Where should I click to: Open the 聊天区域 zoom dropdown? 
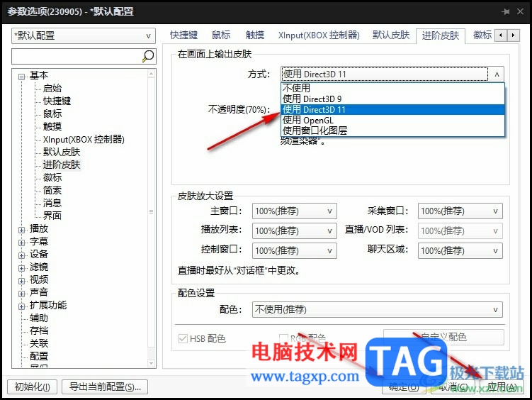(x=460, y=250)
